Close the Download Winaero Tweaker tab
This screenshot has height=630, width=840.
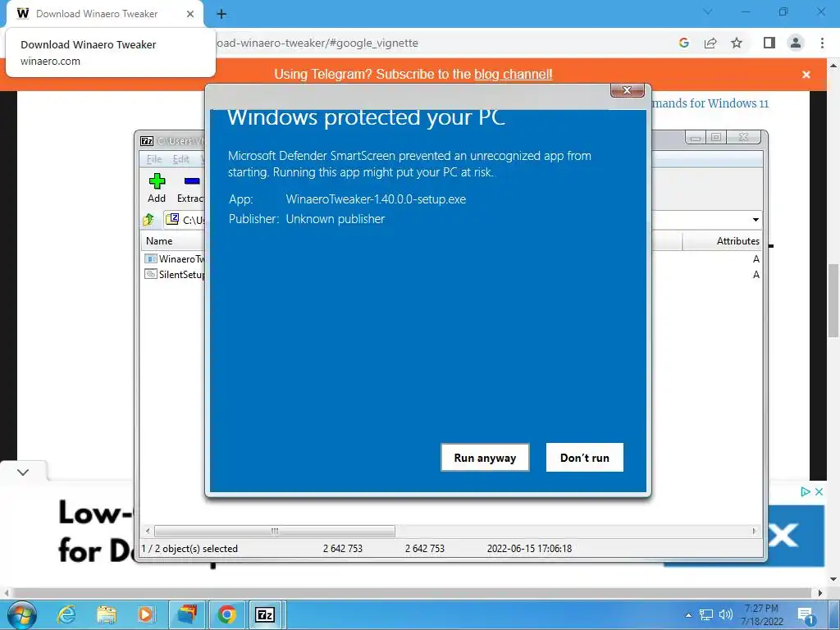point(190,14)
